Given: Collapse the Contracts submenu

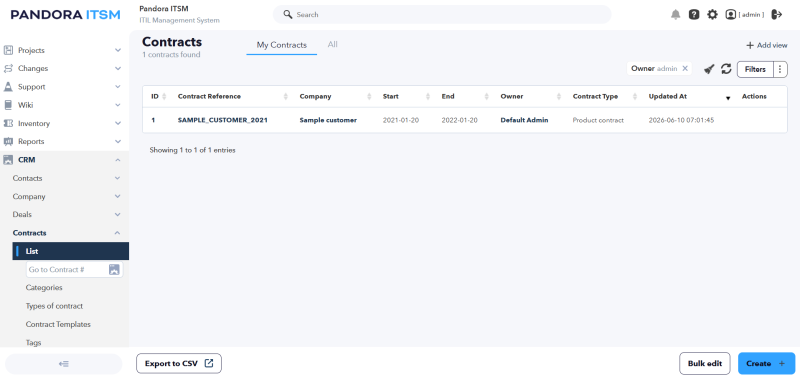Looking at the screenshot, I should (118, 233).
